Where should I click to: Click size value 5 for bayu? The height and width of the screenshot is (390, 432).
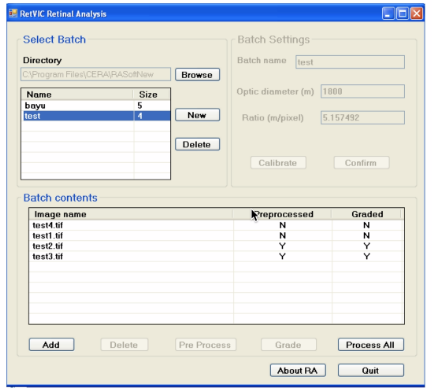[x=140, y=106]
